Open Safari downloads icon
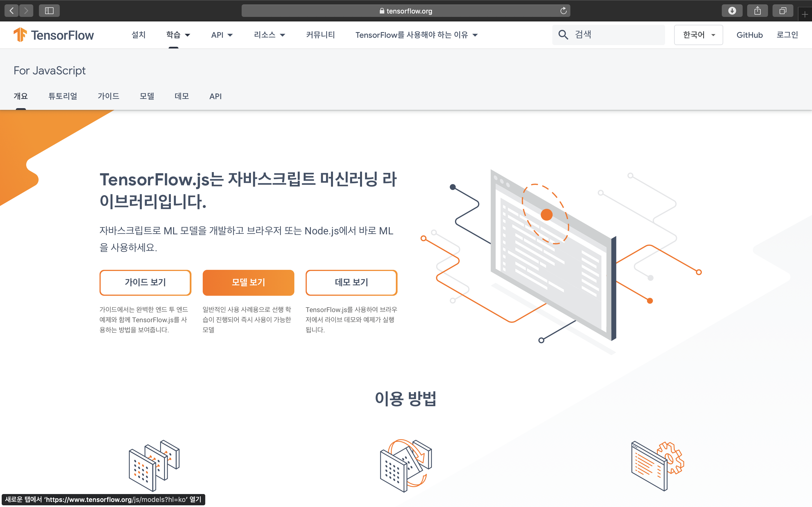 pyautogui.click(x=732, y=11)
